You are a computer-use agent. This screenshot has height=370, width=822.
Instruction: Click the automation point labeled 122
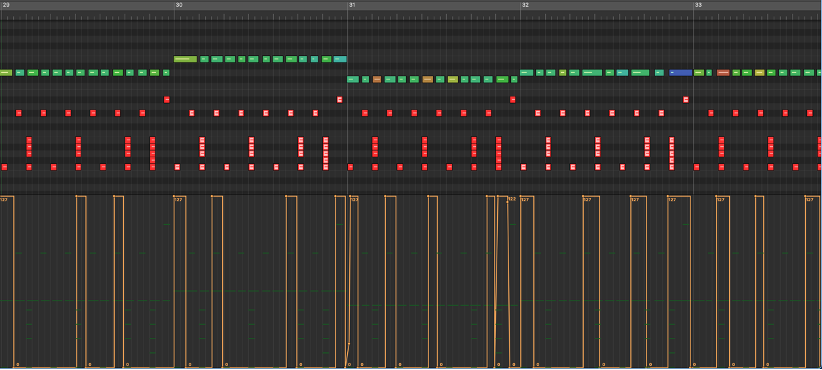pyautogui.click(x=507, y=202)
